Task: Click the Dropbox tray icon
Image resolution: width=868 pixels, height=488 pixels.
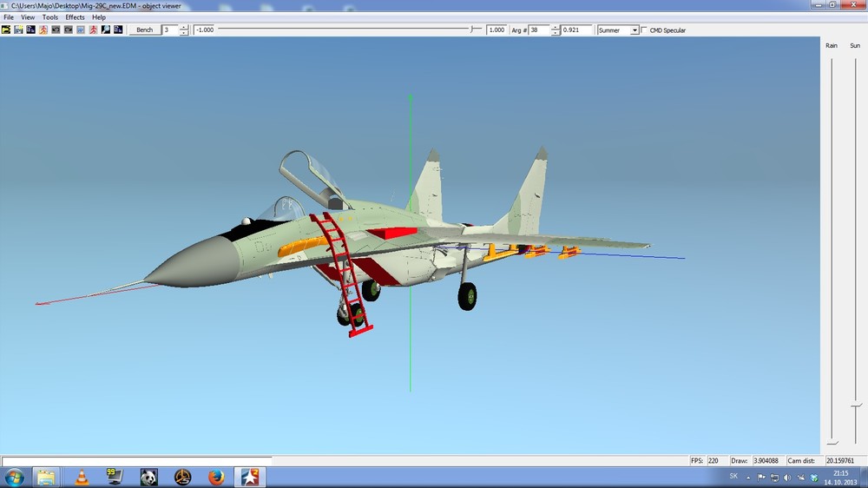Action: pos(814,477)
